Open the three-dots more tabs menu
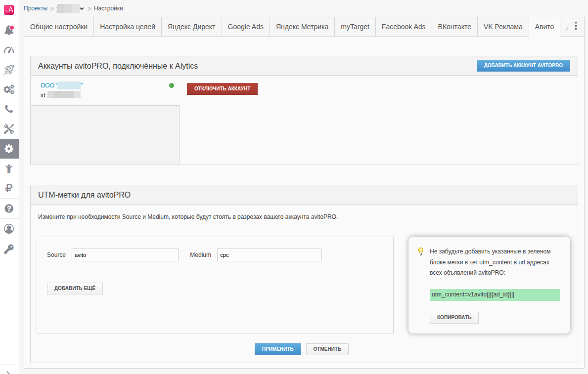This screenshot has width=588, height=374. click(576, 26)
